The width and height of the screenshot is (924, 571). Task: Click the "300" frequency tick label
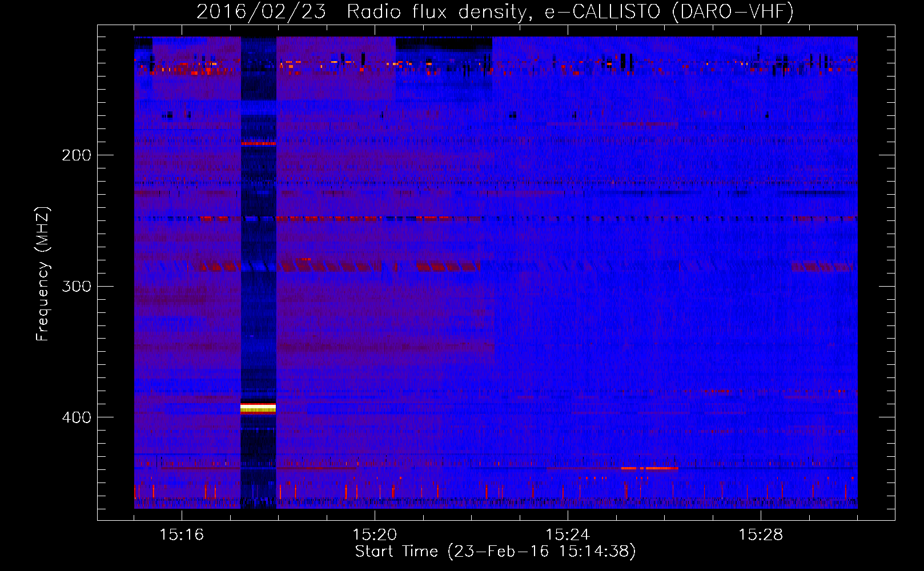[x=77, y=286]
